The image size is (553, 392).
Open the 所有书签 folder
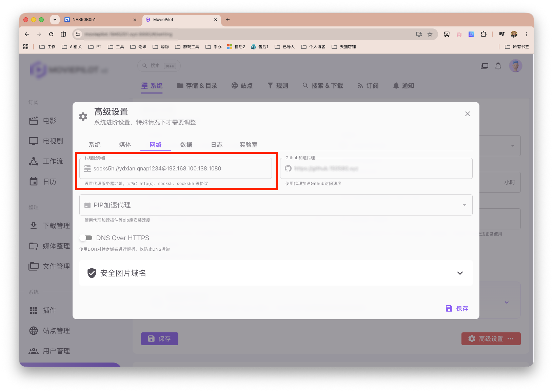click(517, 47)
